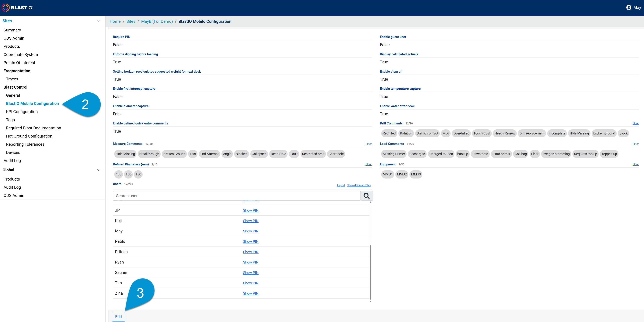The height and width of the screenshot is (322, 644).
Task: Click the Gas bag load comment chip
Action: click(520, 154)
